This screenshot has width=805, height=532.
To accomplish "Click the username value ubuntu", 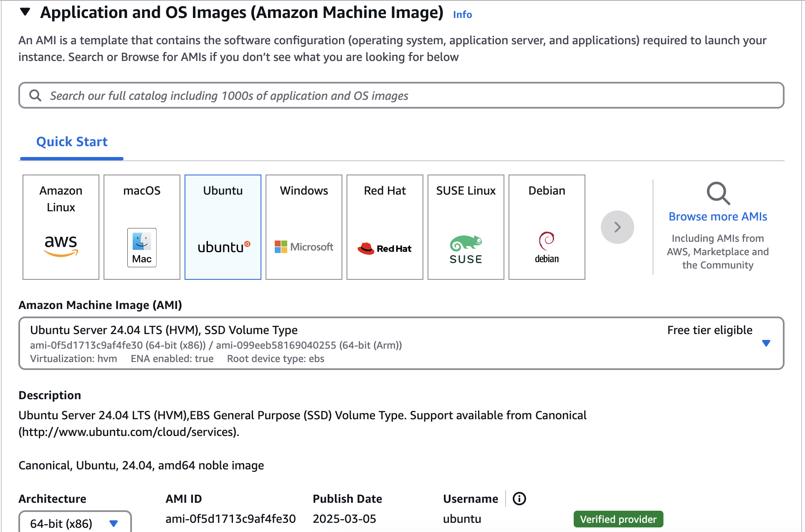I will pyautogui.click(x=462, y=519).
